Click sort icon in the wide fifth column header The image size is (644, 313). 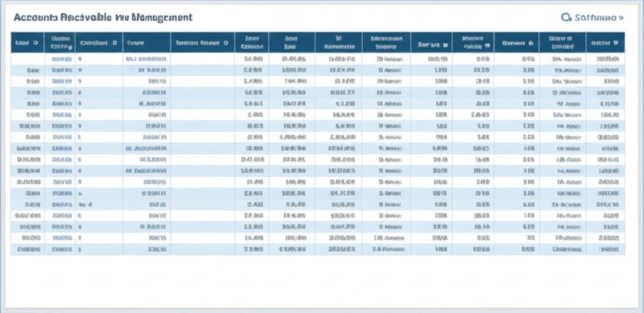[x=226, y=43]
